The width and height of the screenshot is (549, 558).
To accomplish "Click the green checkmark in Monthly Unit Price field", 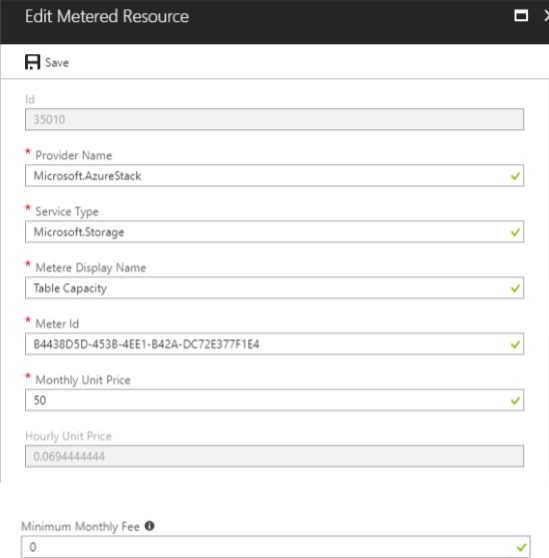I will coord(515,400).
